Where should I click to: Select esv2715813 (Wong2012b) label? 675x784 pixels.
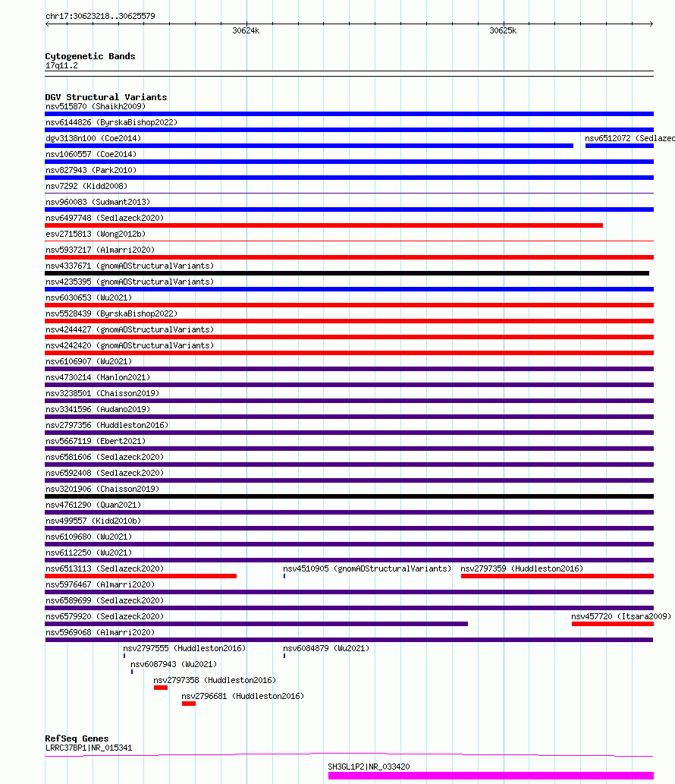coord(96,235)
